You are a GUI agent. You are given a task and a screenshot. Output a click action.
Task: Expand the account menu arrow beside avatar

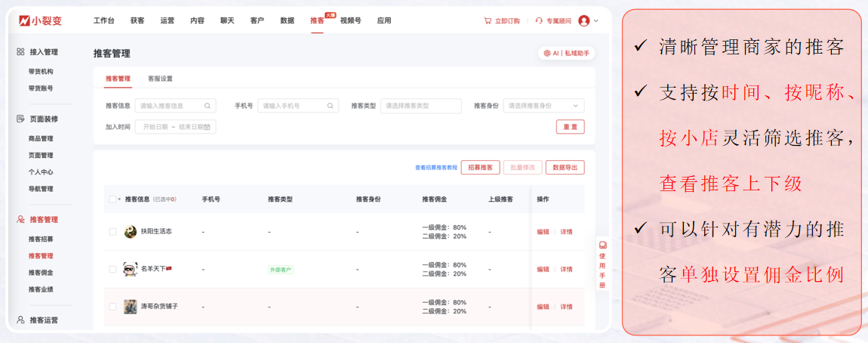(x=596, y=21)
